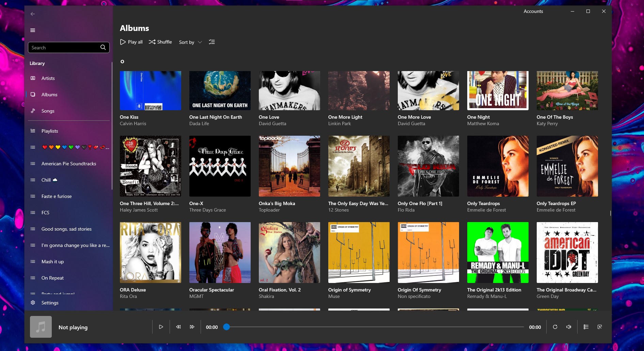Open The Only Easy Day album cover
The image size is (644, 351).
359,166
